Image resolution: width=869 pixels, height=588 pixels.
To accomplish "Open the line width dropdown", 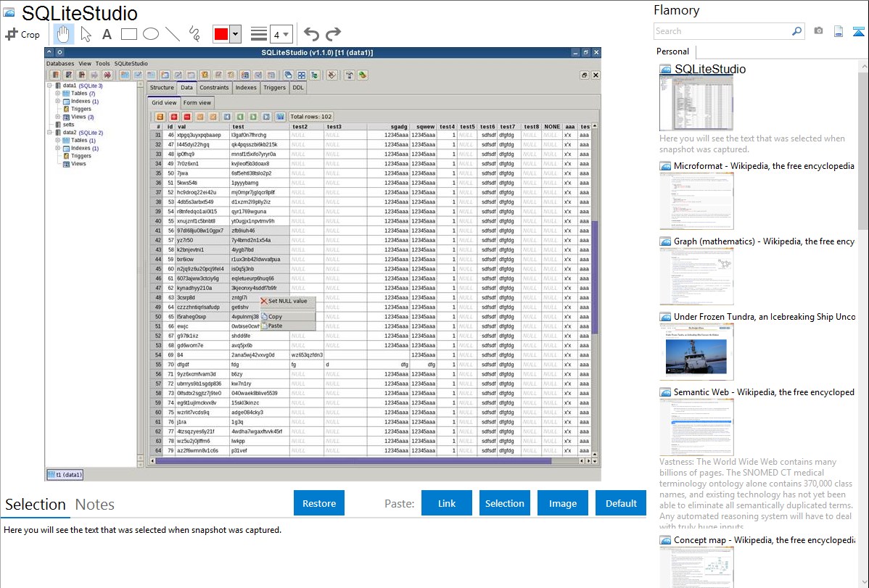I will point(281,34).
